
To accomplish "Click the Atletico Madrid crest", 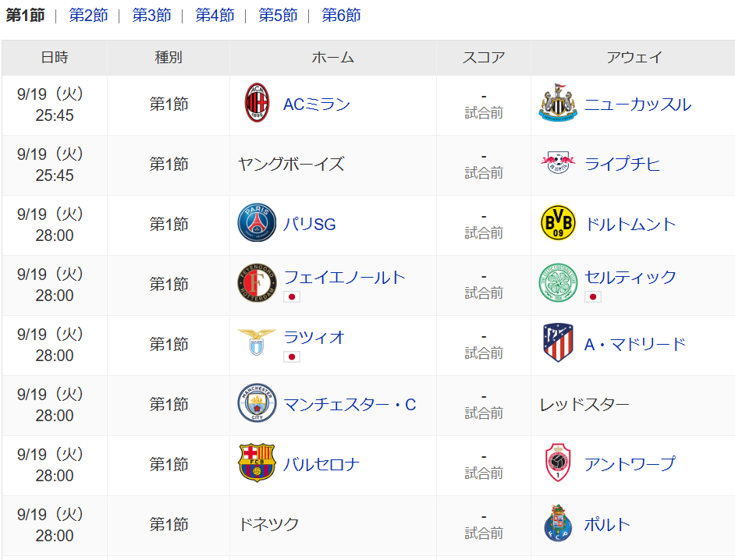I will [x=558, y=343].
